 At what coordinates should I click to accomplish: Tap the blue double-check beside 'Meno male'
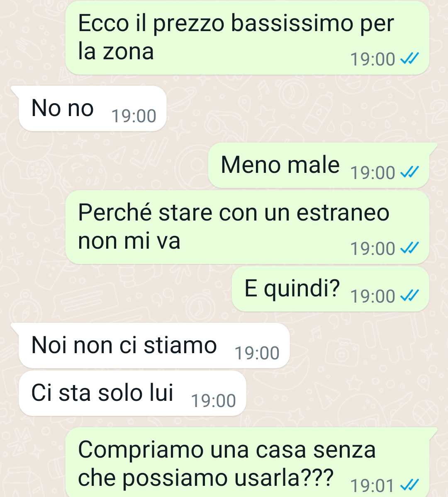409,172
